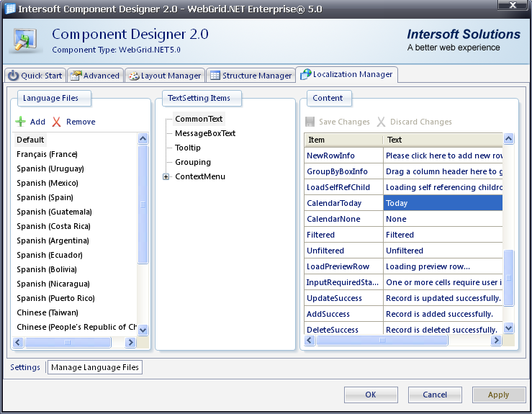Click the language list scroll left arrow

[18, 343]
